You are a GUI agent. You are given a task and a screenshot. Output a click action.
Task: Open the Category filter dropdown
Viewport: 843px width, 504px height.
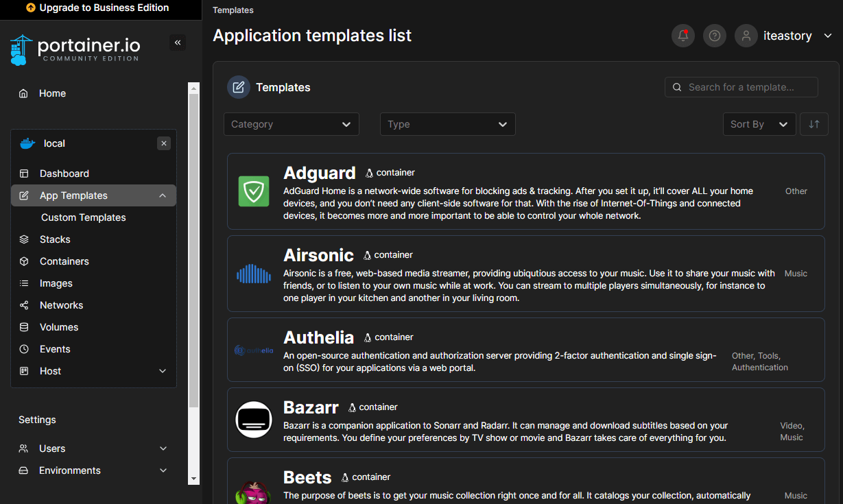coord(292,124)
